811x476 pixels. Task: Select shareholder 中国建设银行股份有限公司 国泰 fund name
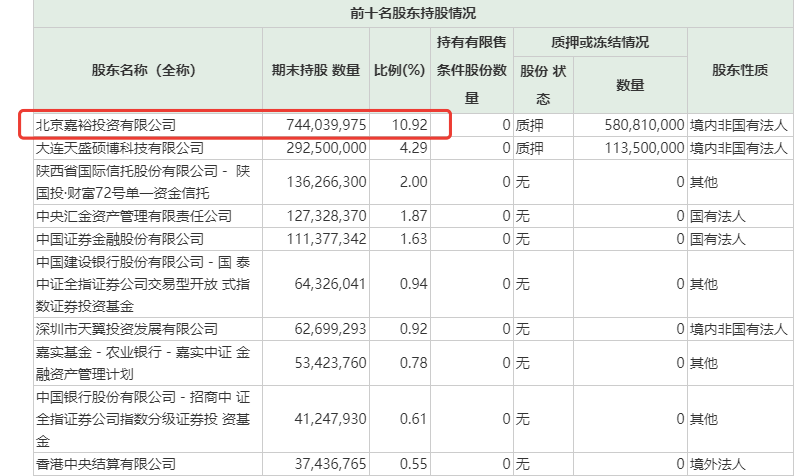(x=143, y=284)
